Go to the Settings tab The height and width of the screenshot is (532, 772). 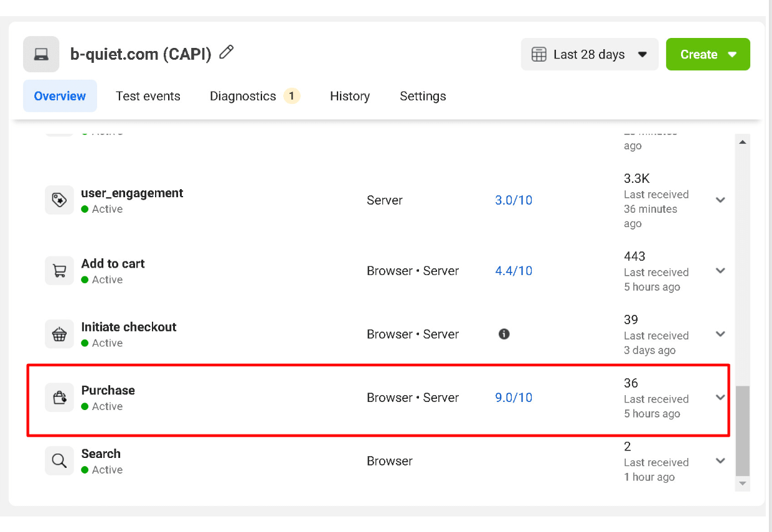pyautogui.click(x=423, y=96)
